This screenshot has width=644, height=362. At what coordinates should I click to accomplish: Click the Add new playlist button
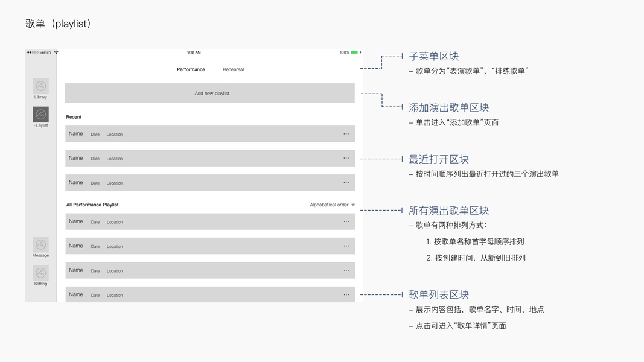tap(210, 94)
